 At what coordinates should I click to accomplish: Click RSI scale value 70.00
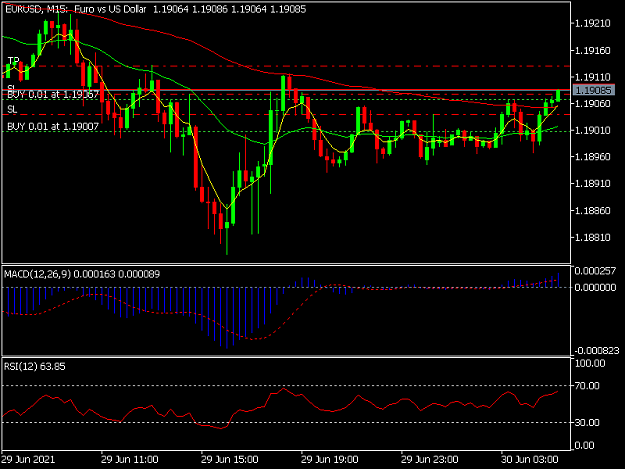[x=587, y=386]
